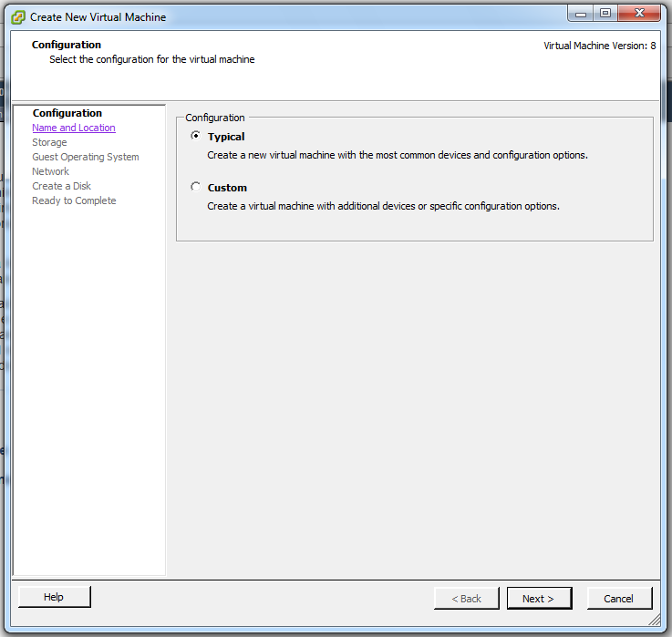
Task: Click the Custom option description text
Action: (x=383, y=206)
